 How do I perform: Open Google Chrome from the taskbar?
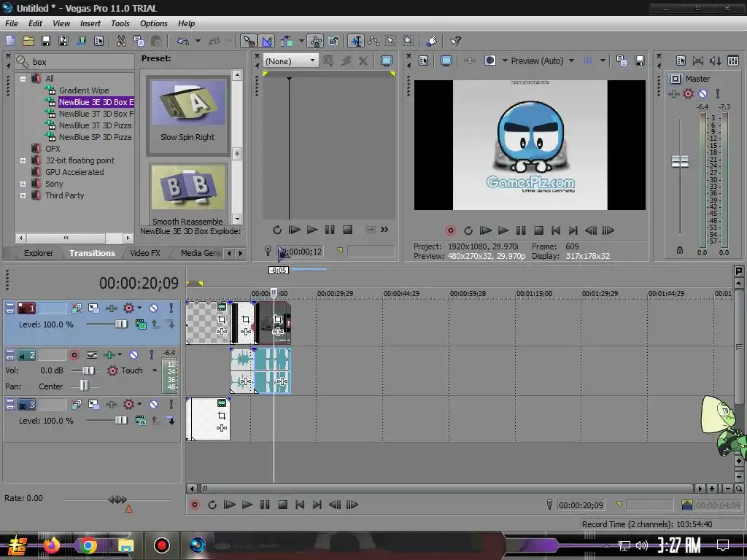[x=88, y=545]
